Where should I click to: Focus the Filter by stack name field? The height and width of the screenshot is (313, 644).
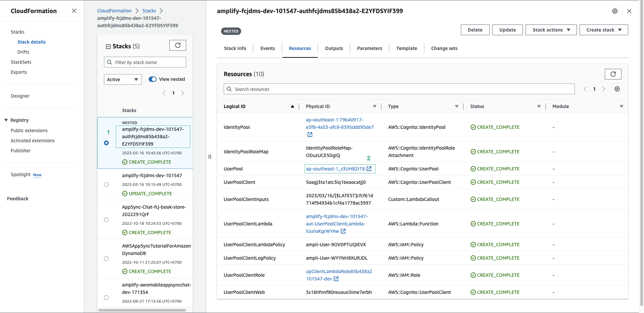pyautogui.click(x=145, y=62)
